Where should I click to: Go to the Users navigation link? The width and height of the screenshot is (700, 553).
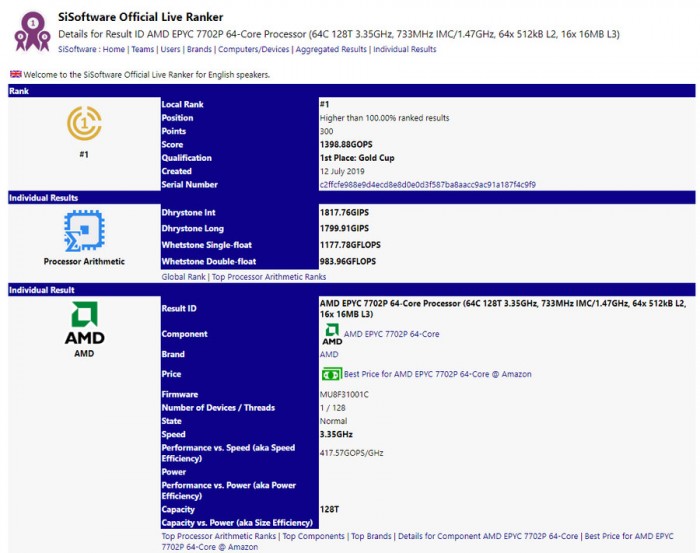tap(172, 49)
